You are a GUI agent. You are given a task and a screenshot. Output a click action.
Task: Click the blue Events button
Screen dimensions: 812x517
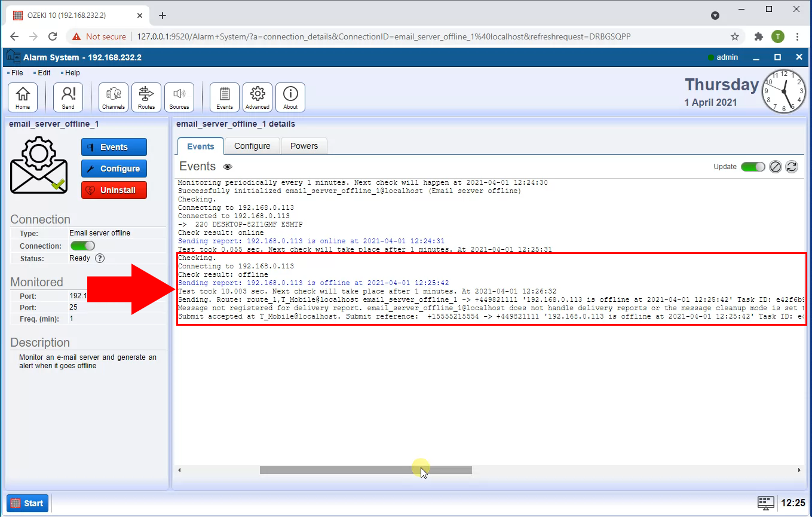point(114,147)
